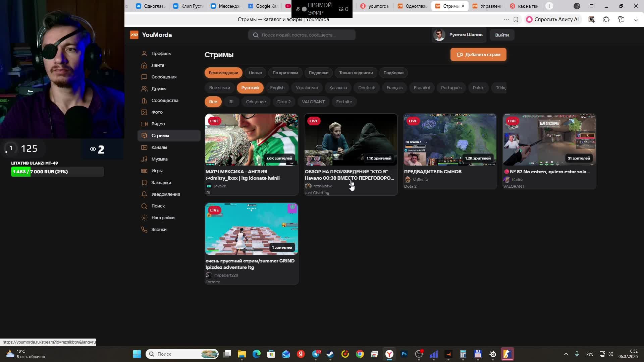Open streamer reznikbtw's channel link
The height and width of the screenshot is (362, 644).
click(322, 186)
